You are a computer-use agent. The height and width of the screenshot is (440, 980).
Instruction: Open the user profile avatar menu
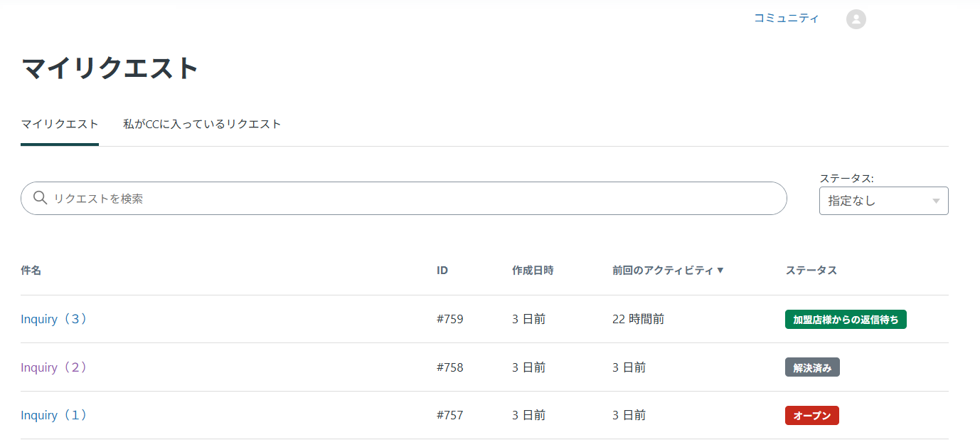click(x=856, y=19)
